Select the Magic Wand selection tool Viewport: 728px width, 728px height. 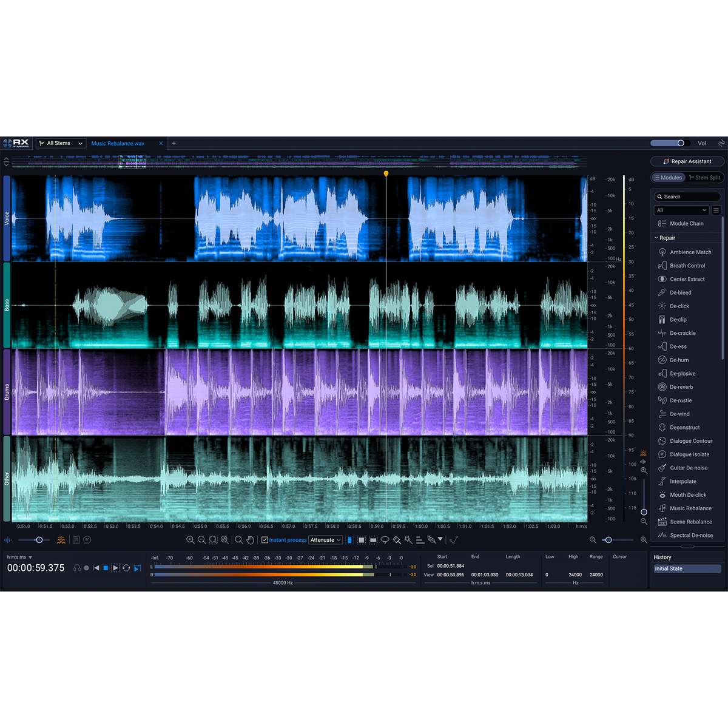408,539
